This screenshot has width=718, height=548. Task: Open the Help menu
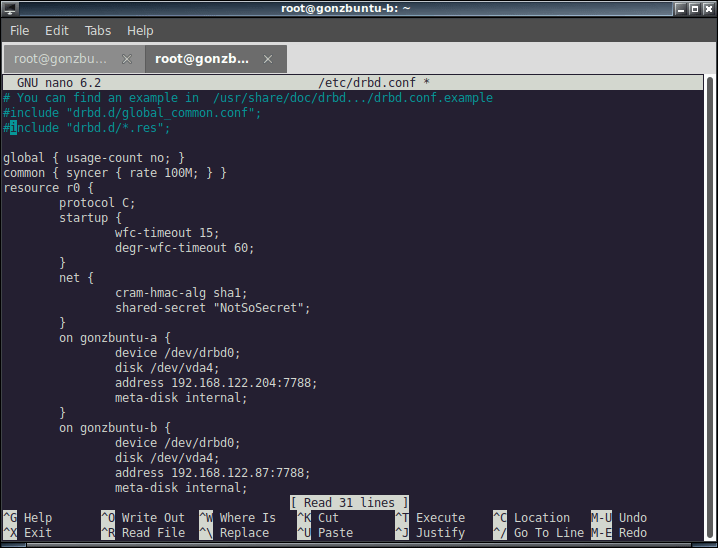(x=140, y=31)
